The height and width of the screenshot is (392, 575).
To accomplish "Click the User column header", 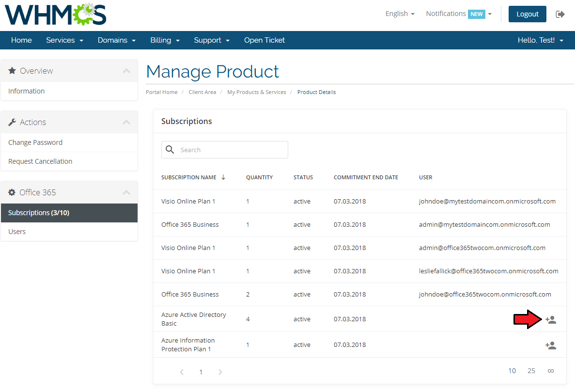I will click(x=426, y=177).
